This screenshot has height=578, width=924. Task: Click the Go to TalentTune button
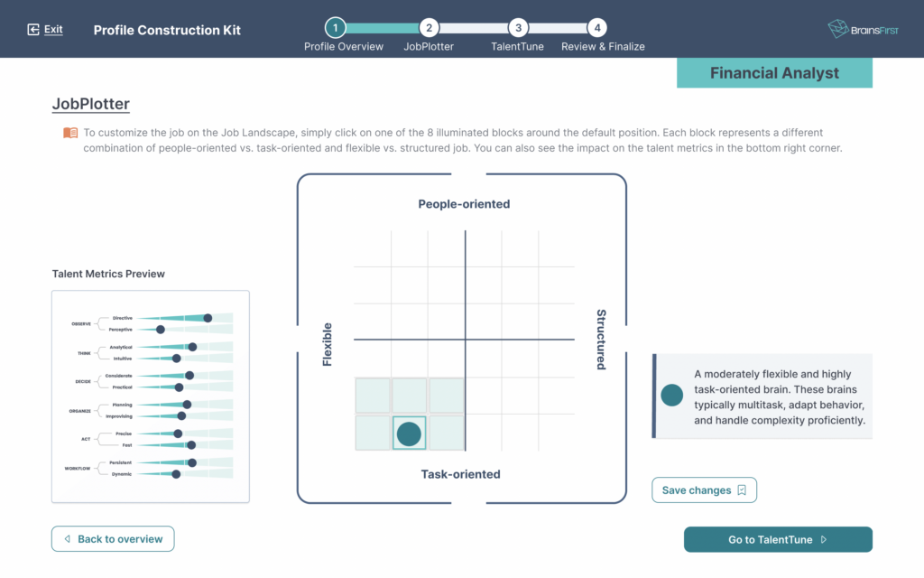[x=778, y=539]
